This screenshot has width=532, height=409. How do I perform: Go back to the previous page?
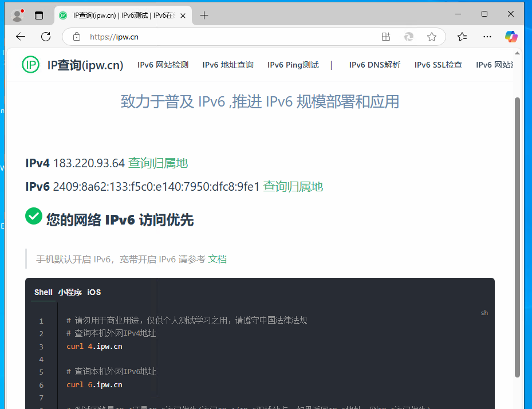click(x=21, y=37)
